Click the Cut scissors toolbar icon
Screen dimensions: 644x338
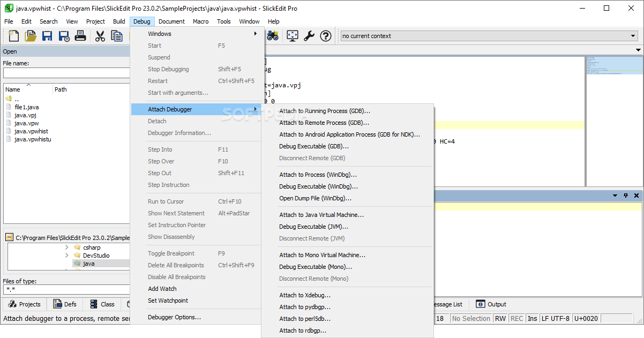(100, 36)
